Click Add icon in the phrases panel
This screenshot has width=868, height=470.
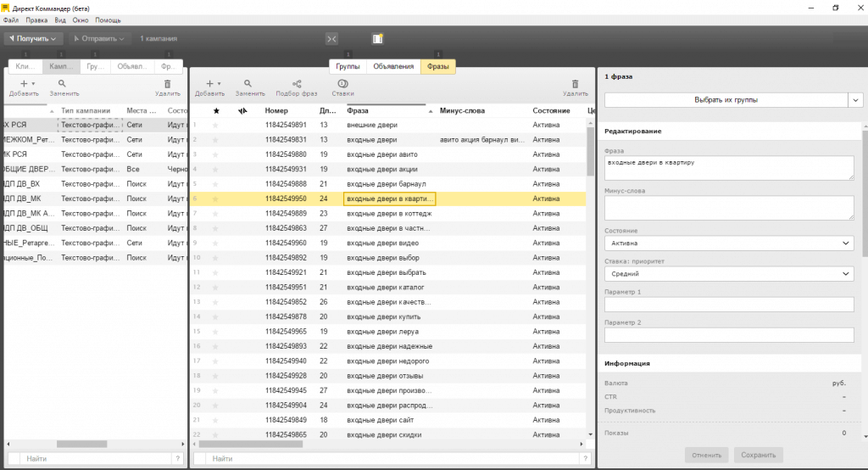(209, 85)
